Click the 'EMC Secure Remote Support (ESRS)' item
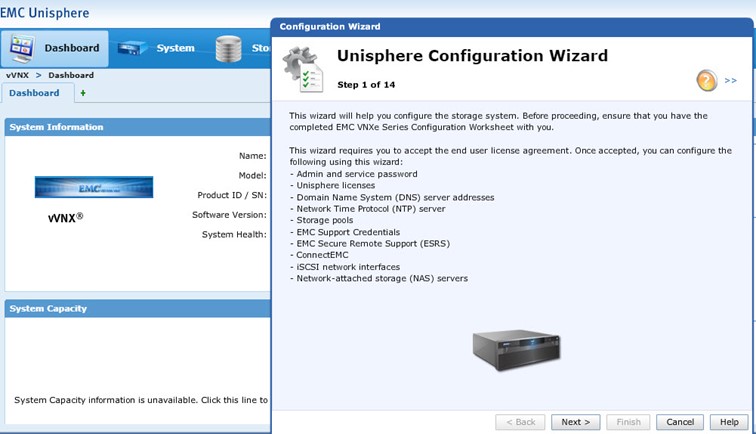The image size is (756, 434). (x=370, y=244)
